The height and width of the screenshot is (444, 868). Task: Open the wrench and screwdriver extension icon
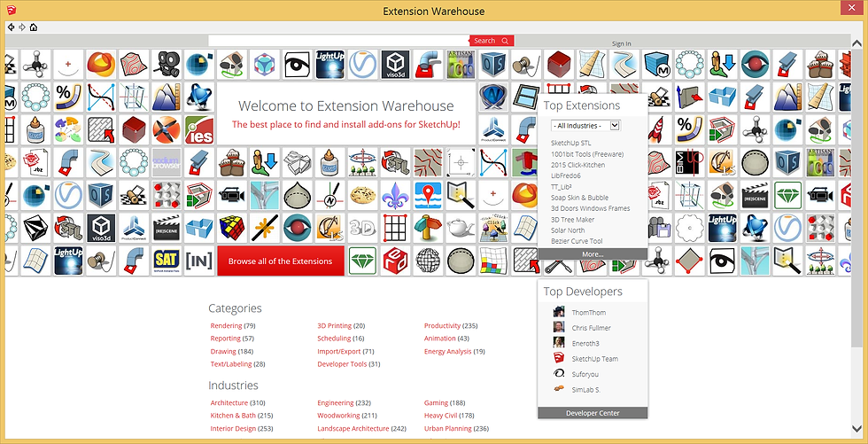[x=559, y=267]
